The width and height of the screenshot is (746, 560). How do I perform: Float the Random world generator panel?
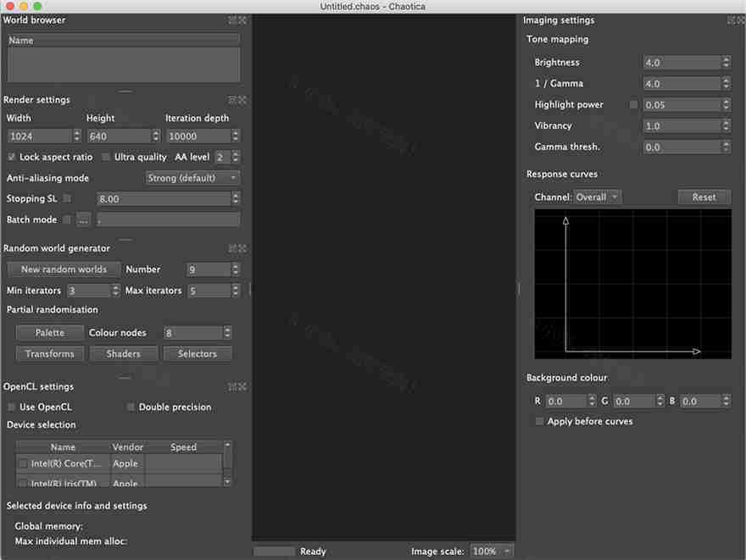tap(232, 248)
